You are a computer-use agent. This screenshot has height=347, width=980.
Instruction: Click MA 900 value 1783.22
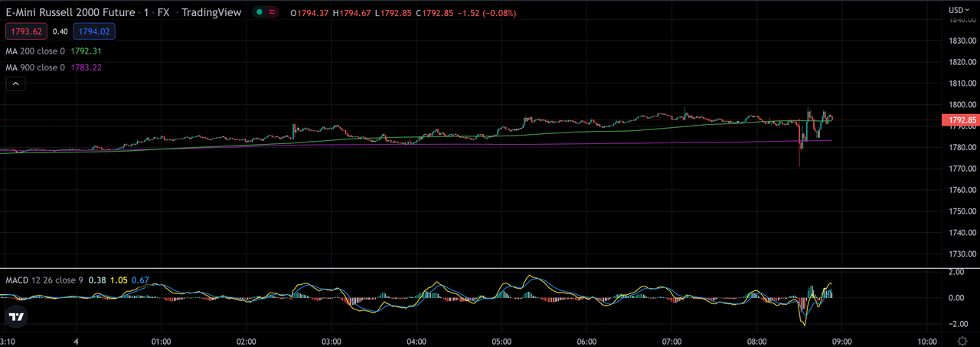pyautogui.click(x=86, y=67)
